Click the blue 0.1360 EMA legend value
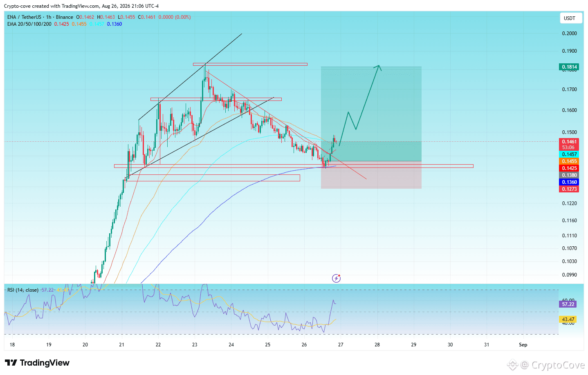The image size is (588, 375). click(x=114, y=24)
